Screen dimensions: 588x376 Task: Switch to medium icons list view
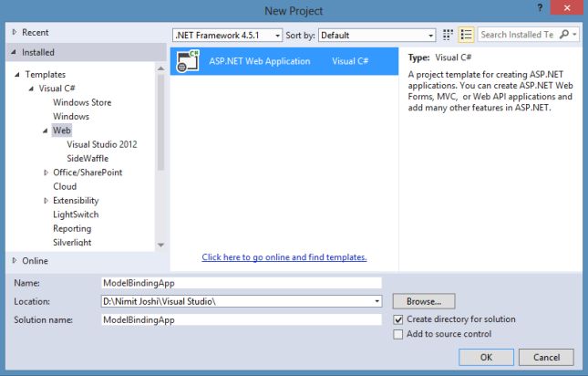point(466,35)
